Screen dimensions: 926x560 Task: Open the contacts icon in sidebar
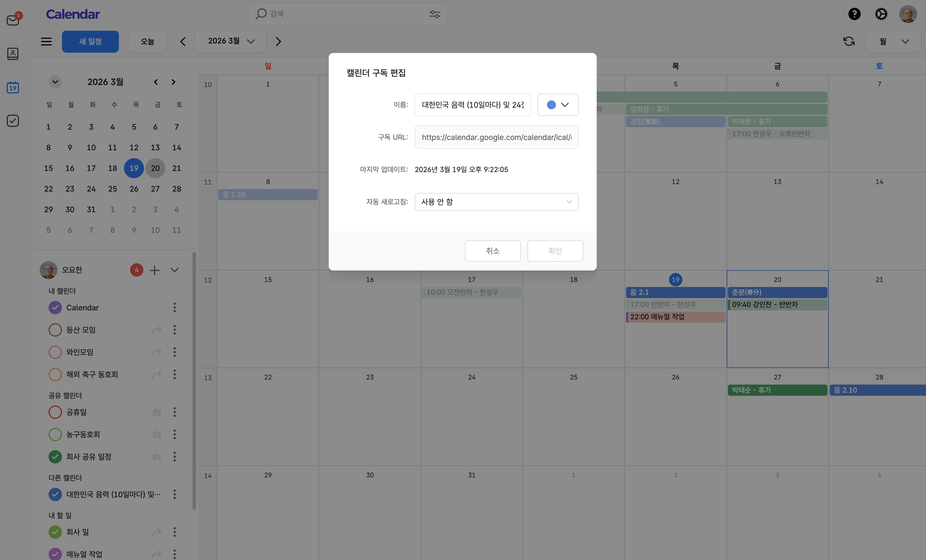pyautogui.click(x=13, y=54)
